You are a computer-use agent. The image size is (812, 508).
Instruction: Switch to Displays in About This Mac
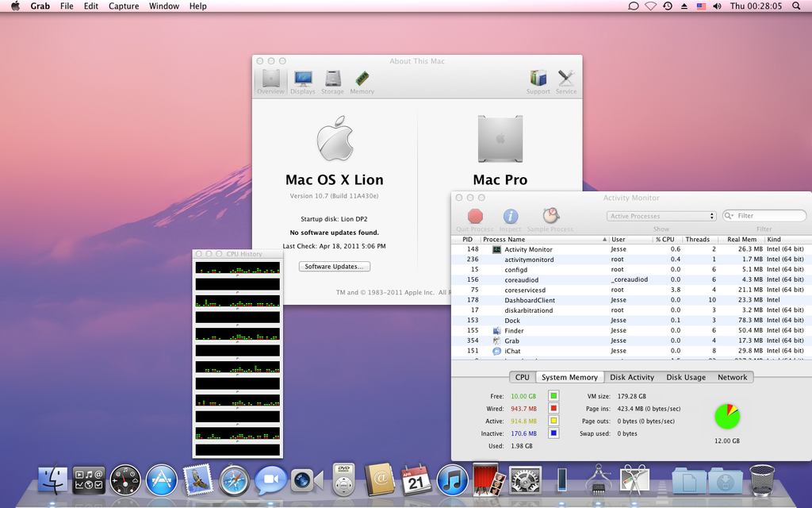302,82
